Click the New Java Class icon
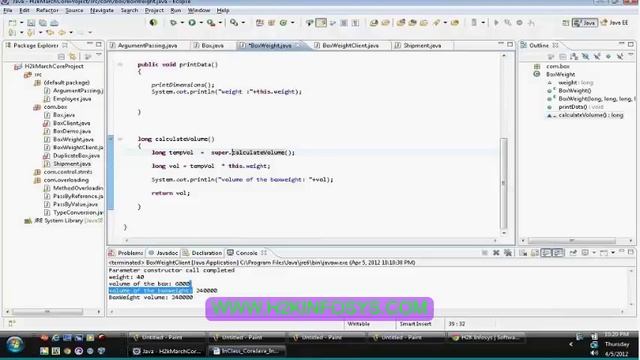The height and width of the screenshot is (360, 640). [283, 23]
